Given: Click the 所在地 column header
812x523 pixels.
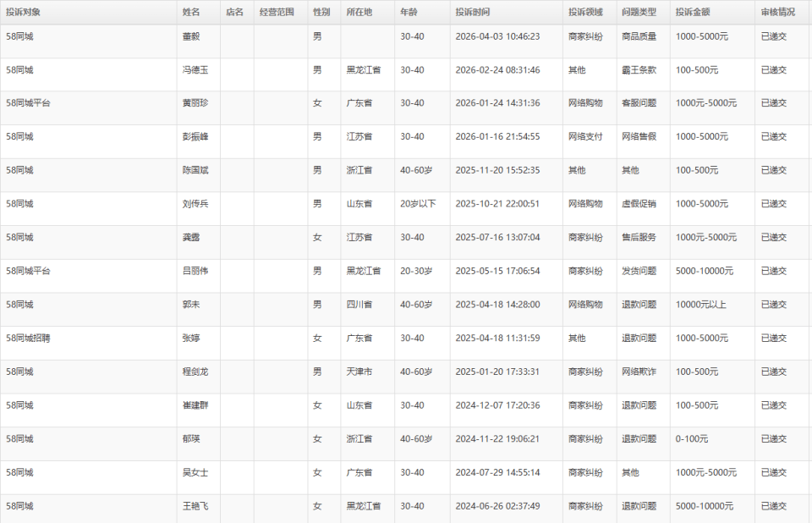Looking at the screenshot, I should pos(368,12).
